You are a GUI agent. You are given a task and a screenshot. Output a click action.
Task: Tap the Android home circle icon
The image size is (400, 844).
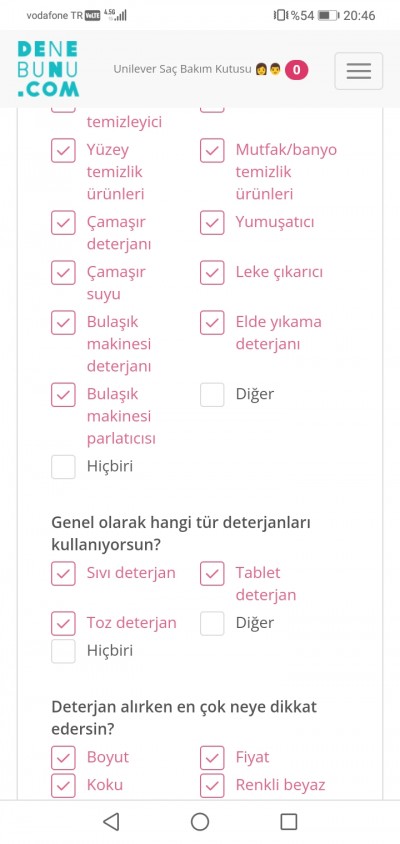200,821
